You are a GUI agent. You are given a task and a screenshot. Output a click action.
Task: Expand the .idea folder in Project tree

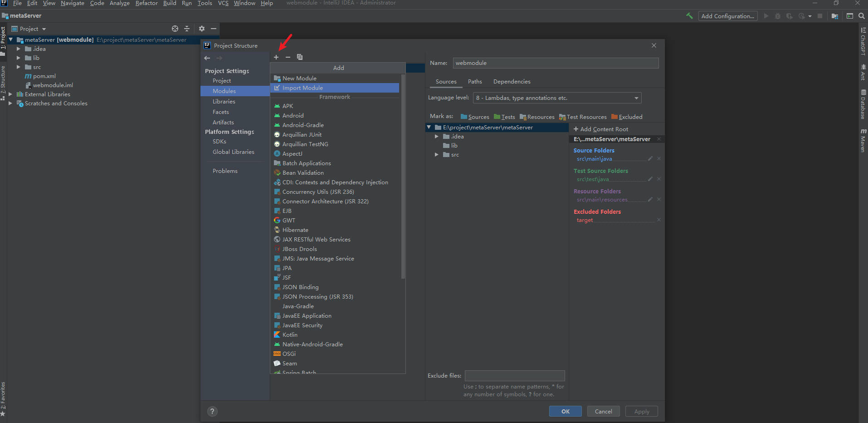tap(19, 49)
